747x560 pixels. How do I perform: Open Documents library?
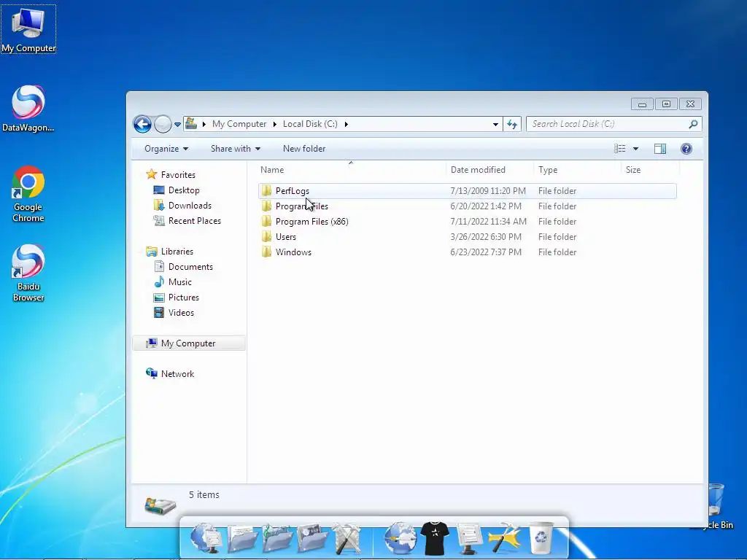coord(190,267)
